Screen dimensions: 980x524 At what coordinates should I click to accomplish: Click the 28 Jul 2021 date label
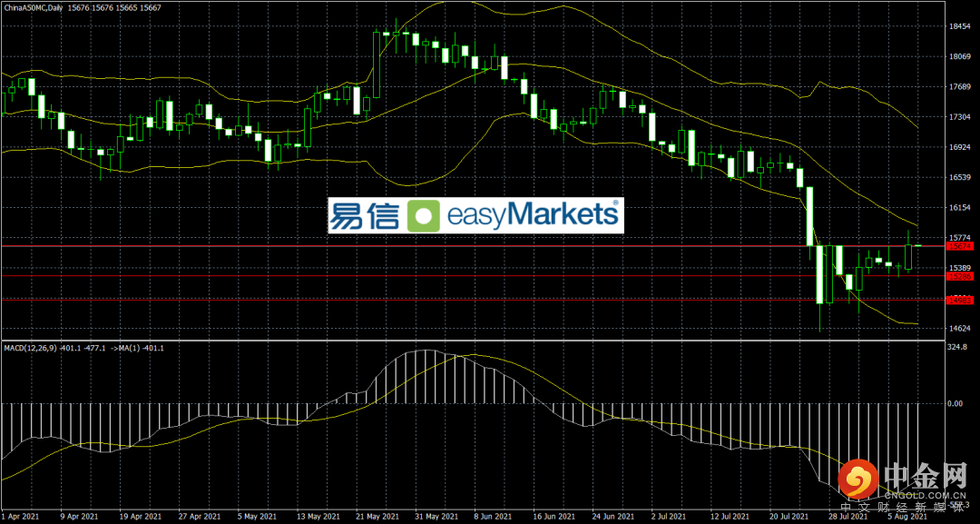point(848,517)
